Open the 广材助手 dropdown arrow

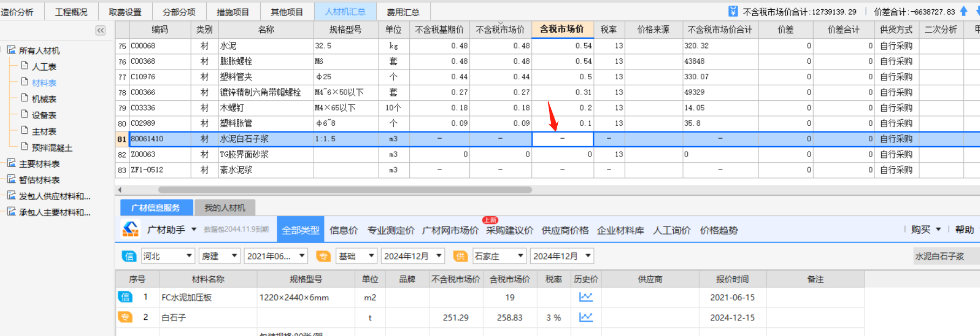click(x=194, y=230)
